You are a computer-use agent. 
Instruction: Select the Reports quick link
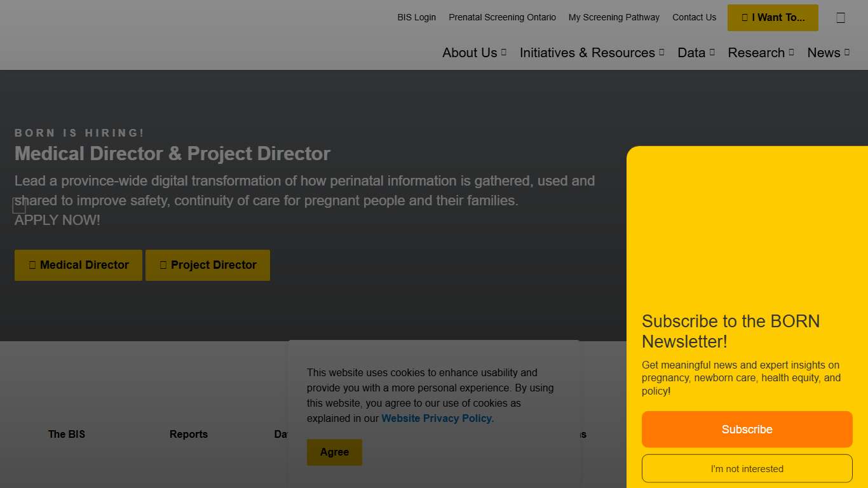pyautogui.click(x=189, y=435)
